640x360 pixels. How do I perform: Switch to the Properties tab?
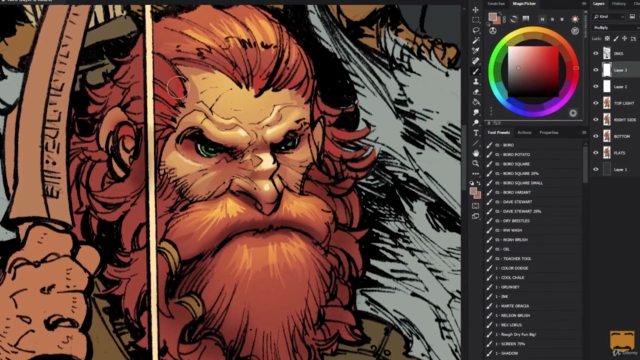(x=549, y=133)
